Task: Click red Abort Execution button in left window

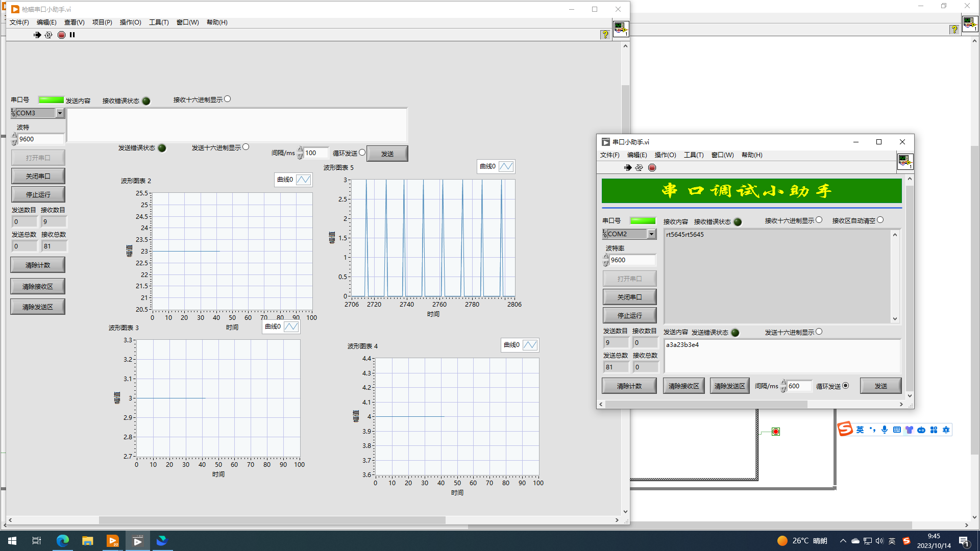Action: (61, 35)
